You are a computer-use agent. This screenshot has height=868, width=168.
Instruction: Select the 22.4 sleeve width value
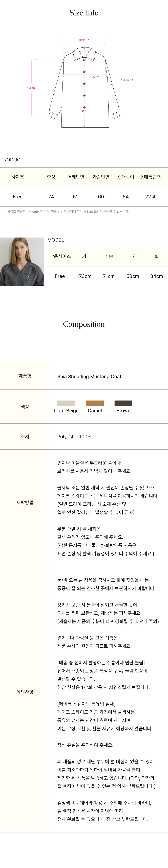pyautogui.click(x=150, y=197)
